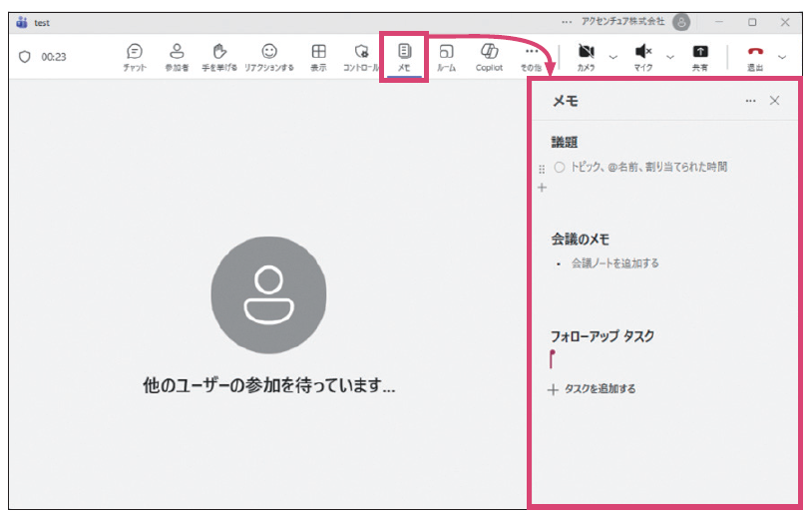Add a task with タスクを追加する
The image size is (812, 516).
pyautogui.click(x=592, y=389)
